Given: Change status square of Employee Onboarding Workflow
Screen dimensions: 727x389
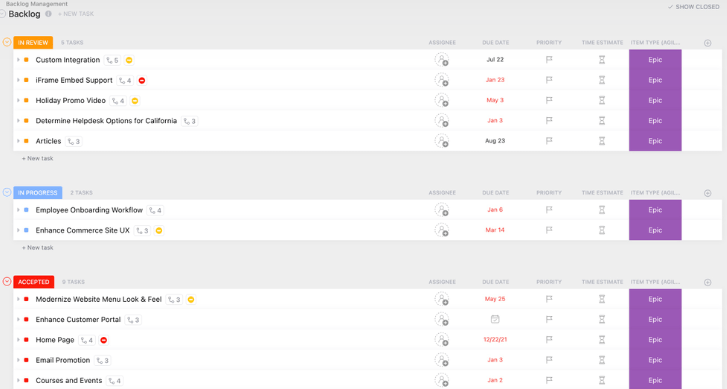Looking at the screenshot, I should pos(26,210).
